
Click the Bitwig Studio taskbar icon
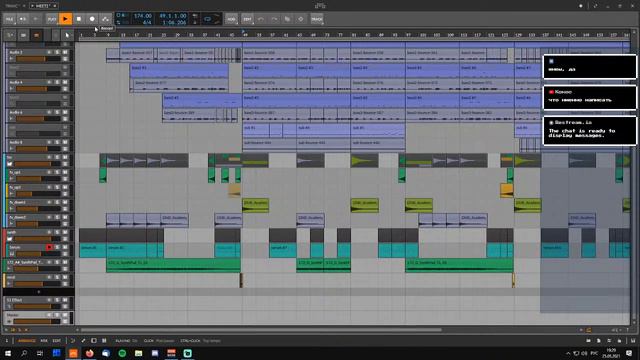coord(73,353)
